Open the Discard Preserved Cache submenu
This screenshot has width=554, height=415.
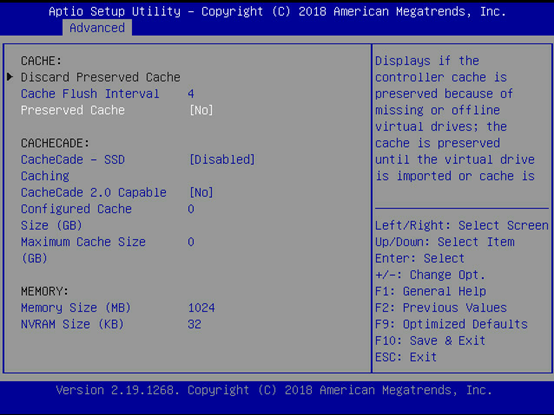pyautogui.click(x=100, y=77)
